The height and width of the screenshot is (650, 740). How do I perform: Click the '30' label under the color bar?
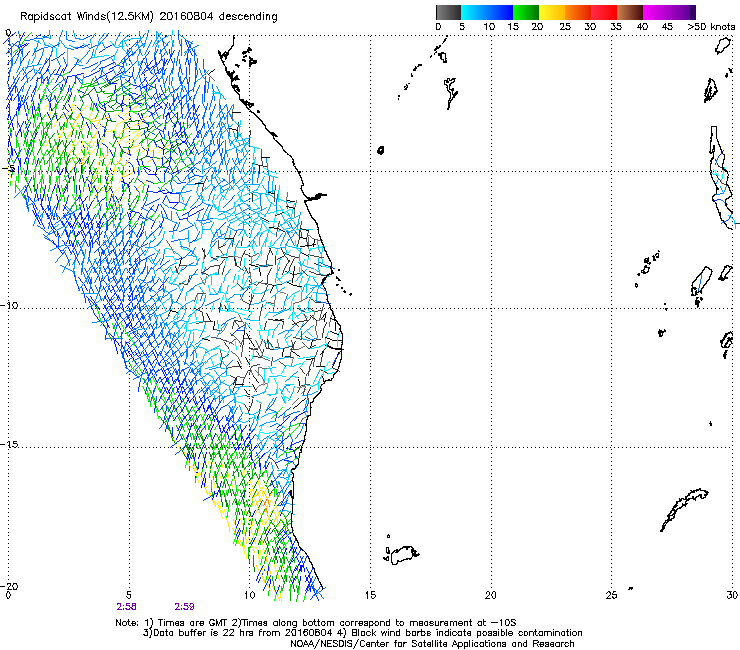click(x=590, y=27)
